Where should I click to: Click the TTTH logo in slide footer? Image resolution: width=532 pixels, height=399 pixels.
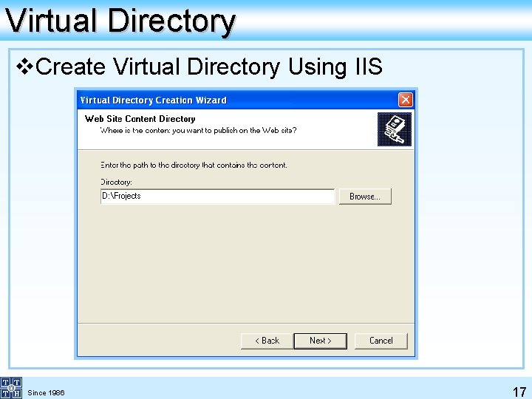tap(11, 388)
